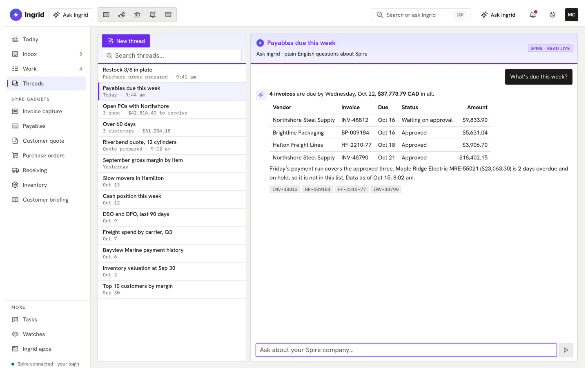Click the Search or ask Ingrid box
This screenshot has width=588, height=368.
point(421,15)
